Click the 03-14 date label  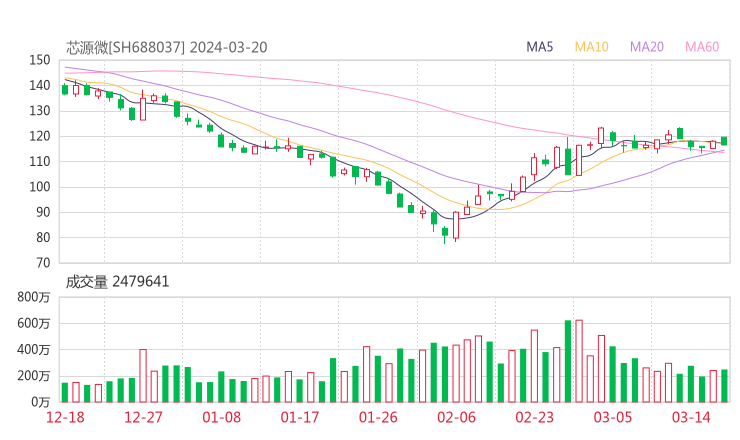(x=691, y=417)
